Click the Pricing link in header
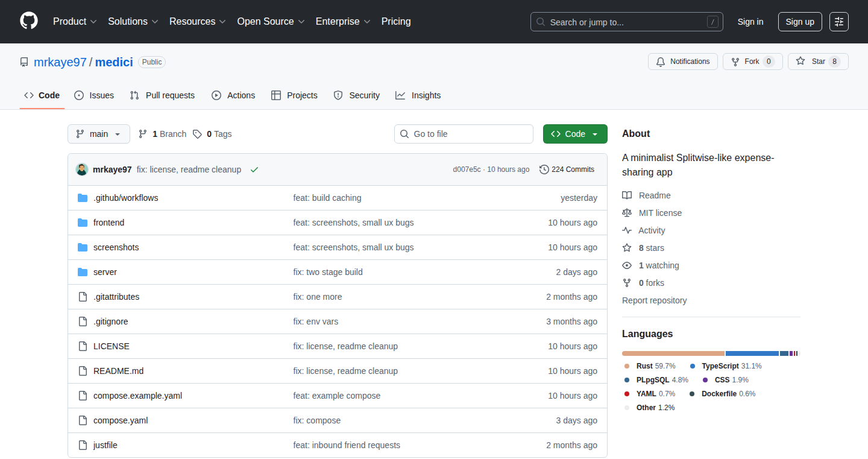Screen dimensions: 868x459 pos(396,22)
